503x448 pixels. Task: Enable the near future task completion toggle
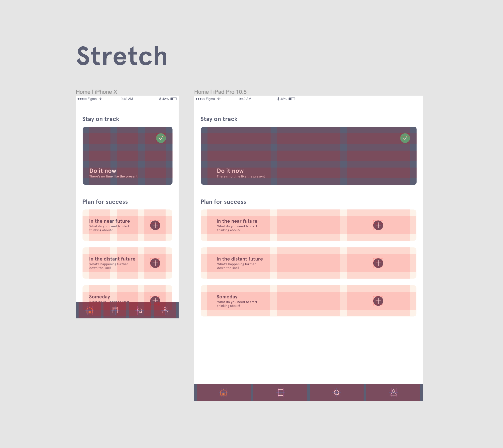tap(154, 225)
